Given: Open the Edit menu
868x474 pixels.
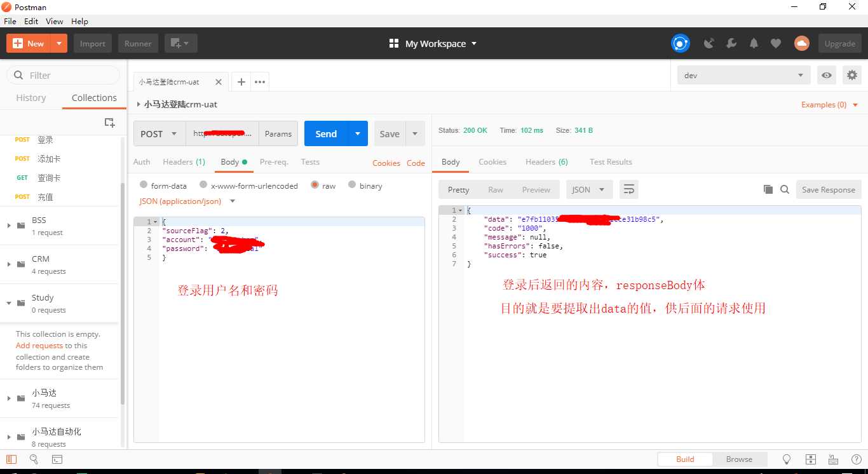Looking at the screenshot, I should coord(31,21).
